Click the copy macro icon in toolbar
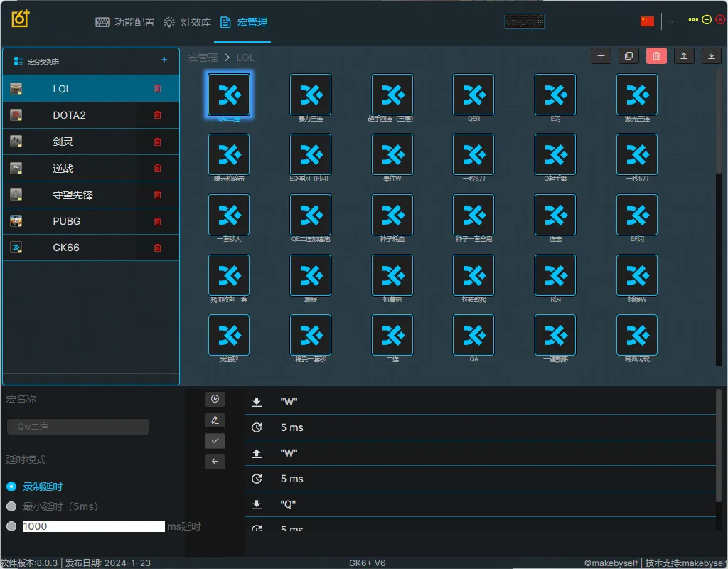This screenshot has height=569, width=728. tap(628, 56)
